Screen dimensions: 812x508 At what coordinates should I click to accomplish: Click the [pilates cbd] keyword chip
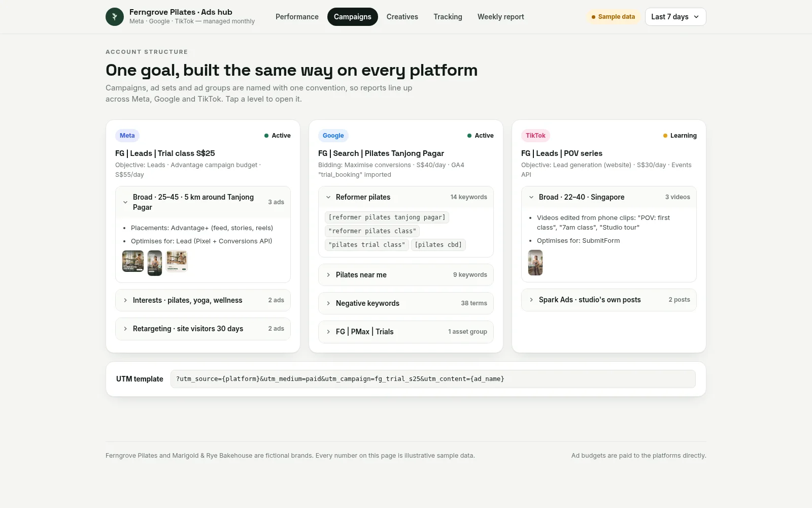(x=438, y=245)
